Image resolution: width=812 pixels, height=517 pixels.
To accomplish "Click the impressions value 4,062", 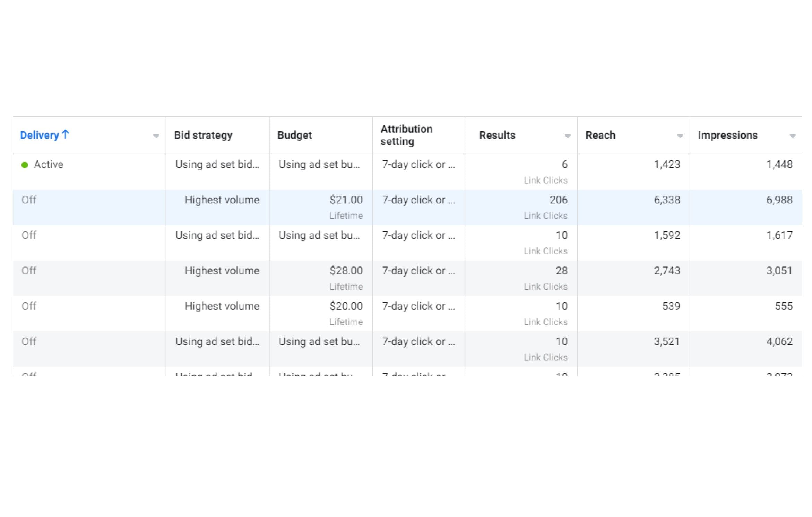I will pos(779,342).
